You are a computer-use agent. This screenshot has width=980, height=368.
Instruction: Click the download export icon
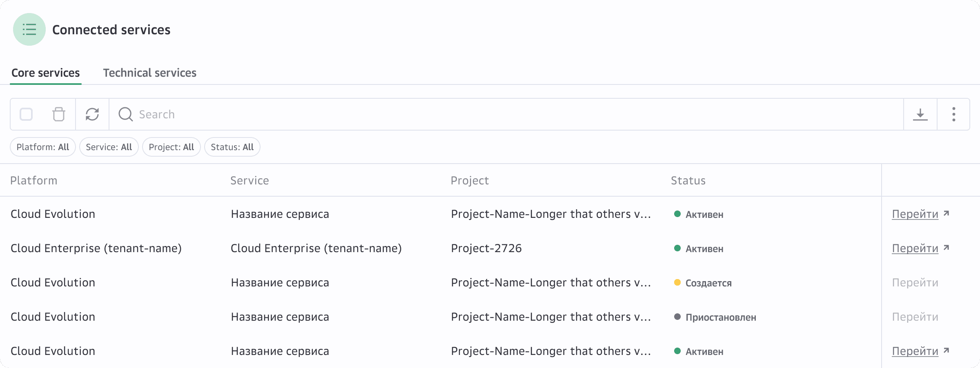tap(920, 114)
